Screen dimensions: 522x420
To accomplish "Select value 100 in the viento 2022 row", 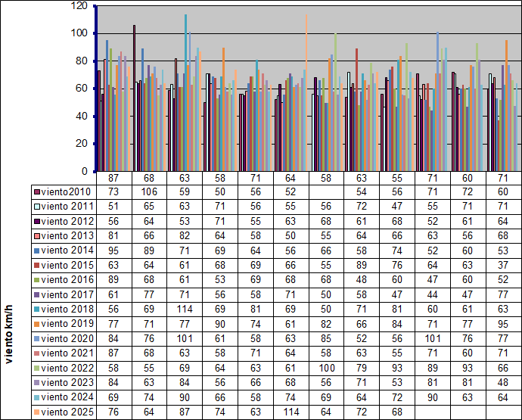I will click(x=326, y=368).
